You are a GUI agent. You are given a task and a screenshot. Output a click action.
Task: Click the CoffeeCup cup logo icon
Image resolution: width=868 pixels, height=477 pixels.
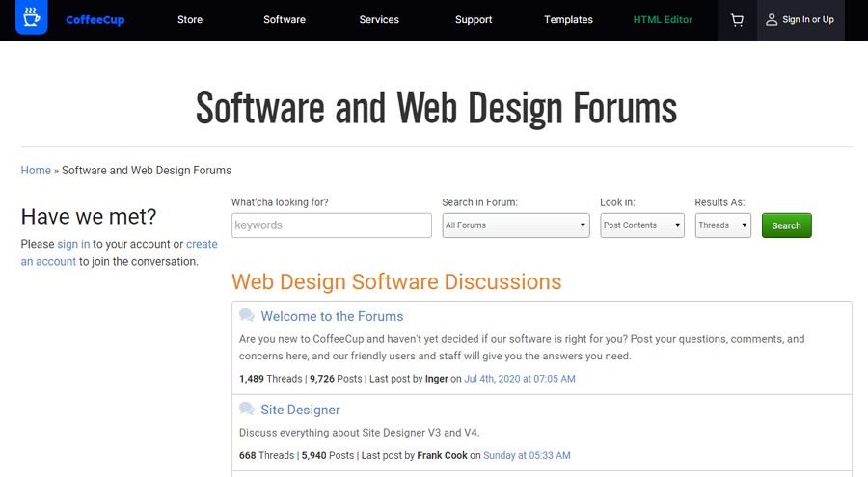tap(32, 17)
